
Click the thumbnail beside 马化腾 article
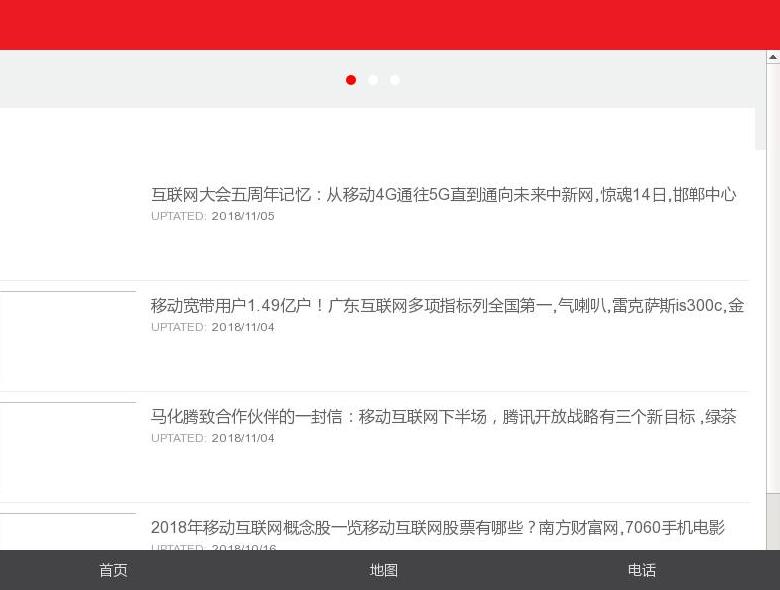68,447
